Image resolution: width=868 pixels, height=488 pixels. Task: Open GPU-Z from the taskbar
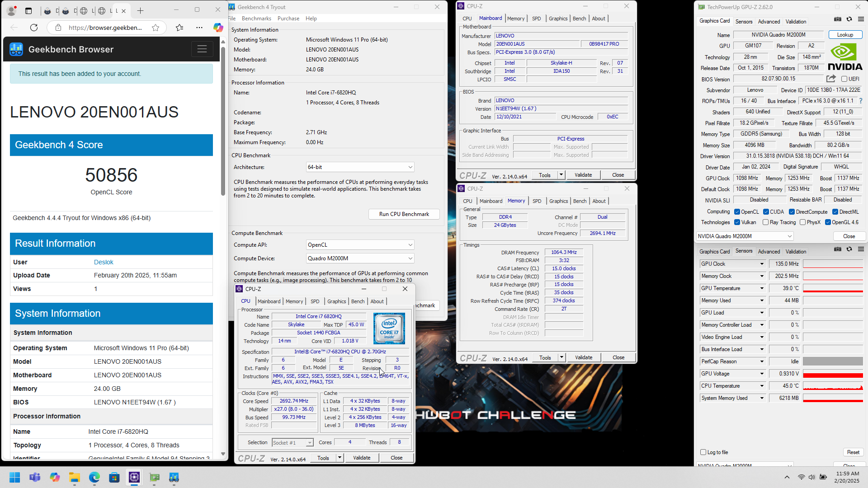pos(154,477)
